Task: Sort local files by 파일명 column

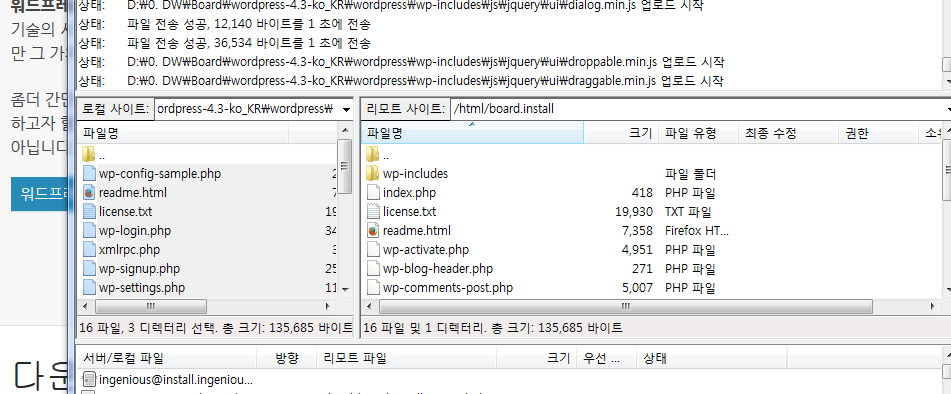Action: [183, 133]
